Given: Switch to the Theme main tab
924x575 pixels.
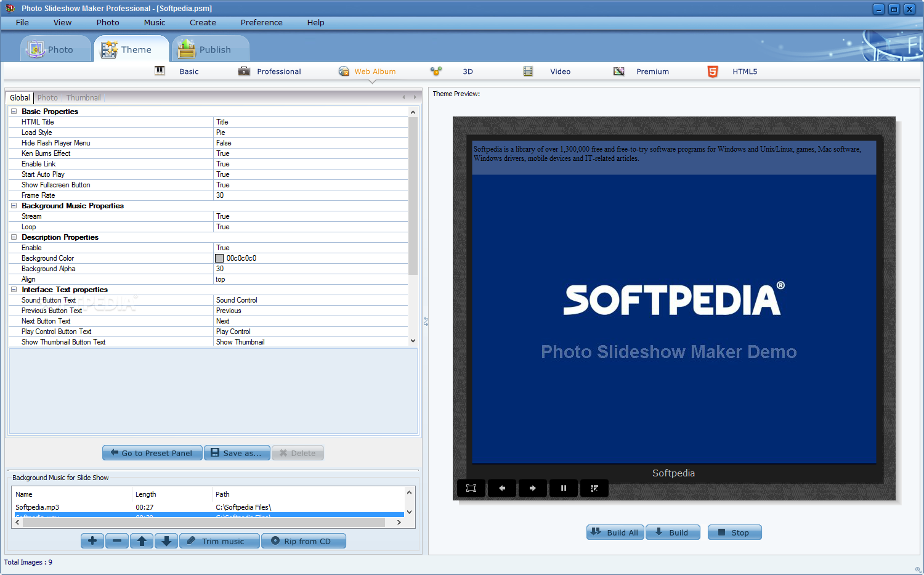Looking at the screenshot, I should coord(131,49).
